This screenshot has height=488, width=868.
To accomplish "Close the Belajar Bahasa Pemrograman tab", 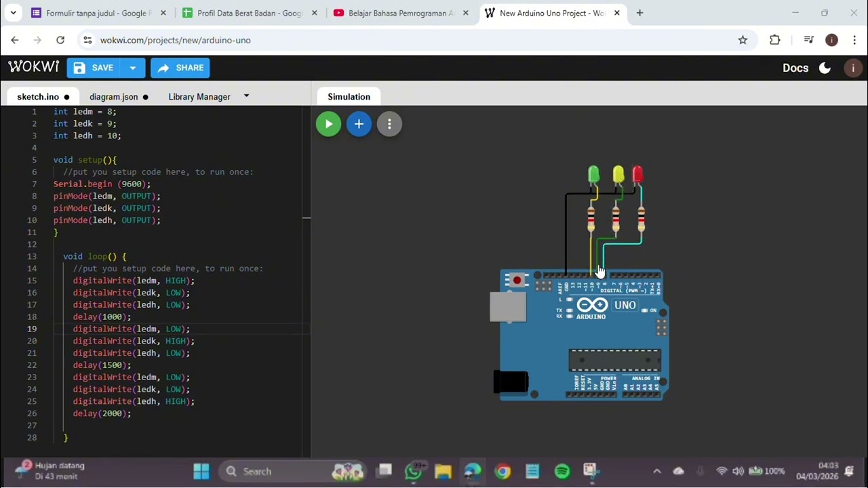I will click(466, 13).
